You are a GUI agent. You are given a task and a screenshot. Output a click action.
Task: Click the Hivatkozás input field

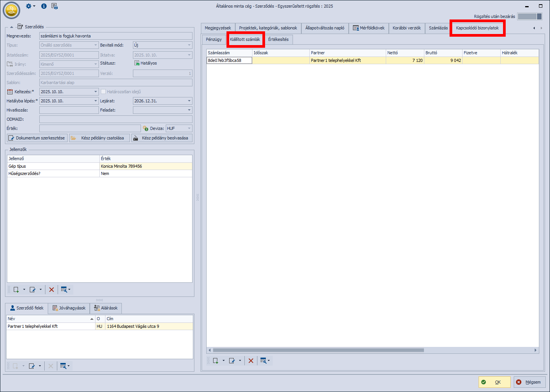69,110
